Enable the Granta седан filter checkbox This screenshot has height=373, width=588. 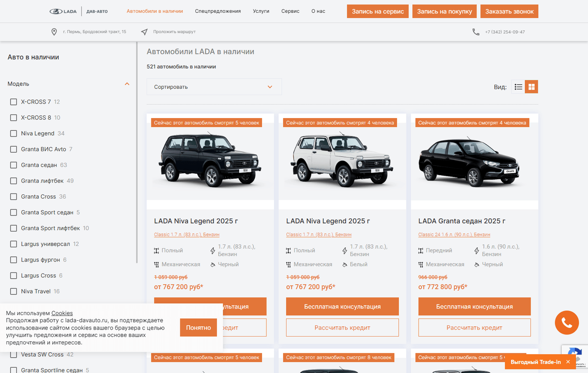click(x=14, y=165)
